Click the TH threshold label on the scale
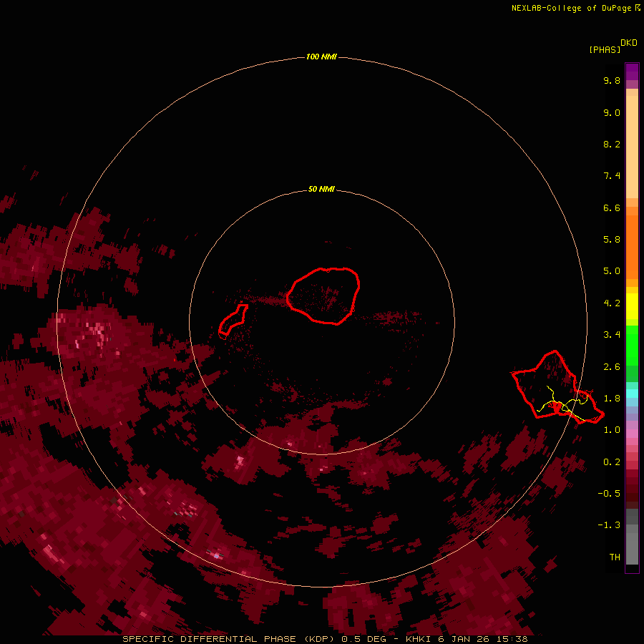This screenshot has height=644, width=644. pos(615,557)
